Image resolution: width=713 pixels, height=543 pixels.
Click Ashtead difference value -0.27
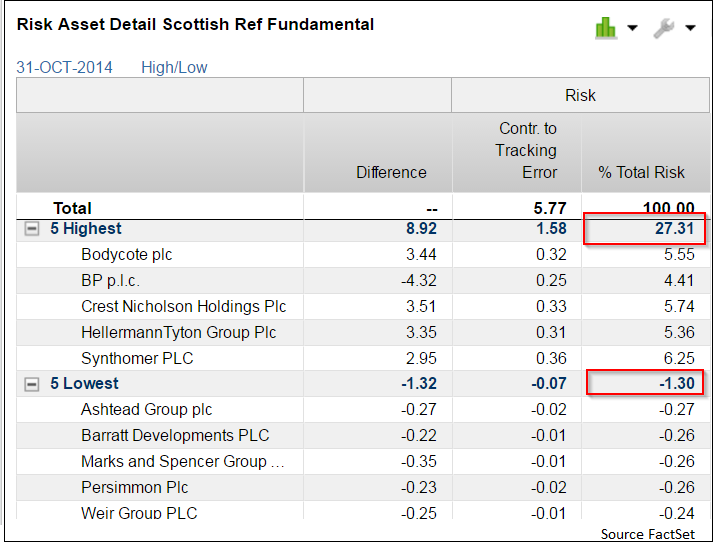tap(419, 409)
